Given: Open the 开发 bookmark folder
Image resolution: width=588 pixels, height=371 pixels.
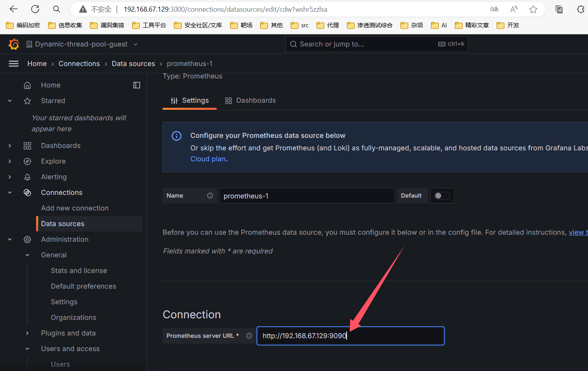Looking at the screenshot, I should pyautogui.click(x=508, y=25).
